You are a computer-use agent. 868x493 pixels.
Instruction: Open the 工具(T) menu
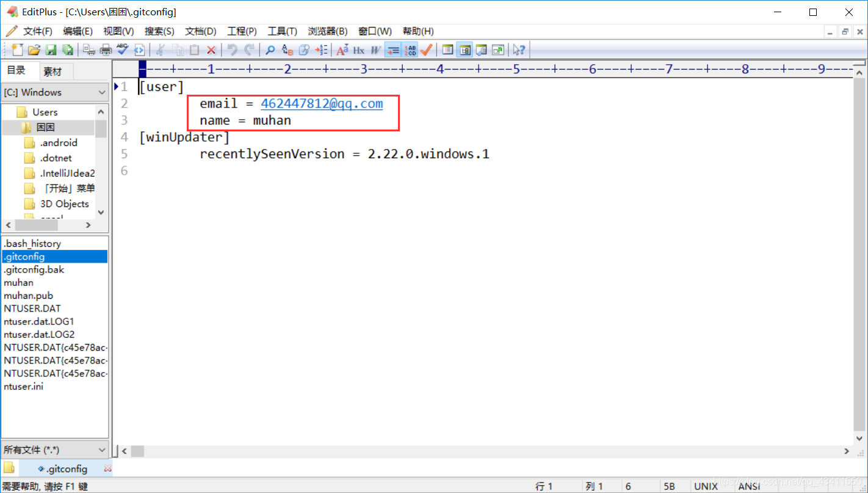click(282, 31)
